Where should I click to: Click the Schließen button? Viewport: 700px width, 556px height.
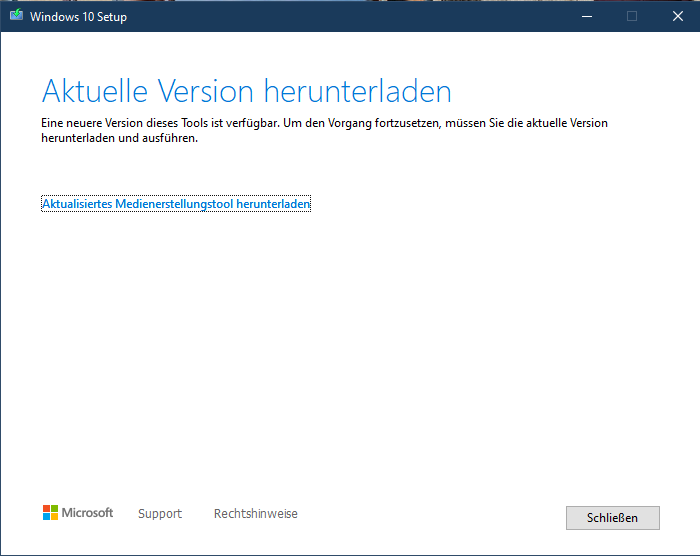point(612,518)
